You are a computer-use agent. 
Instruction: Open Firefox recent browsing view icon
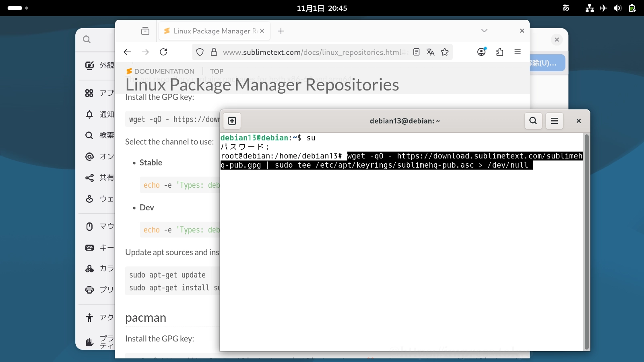pyautogui.click(x=145, y=31)
